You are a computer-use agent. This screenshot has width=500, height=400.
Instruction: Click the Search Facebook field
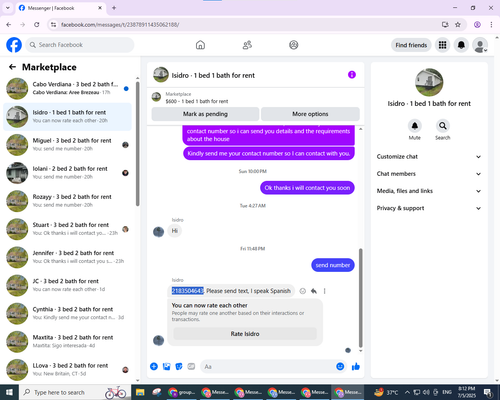80,45
